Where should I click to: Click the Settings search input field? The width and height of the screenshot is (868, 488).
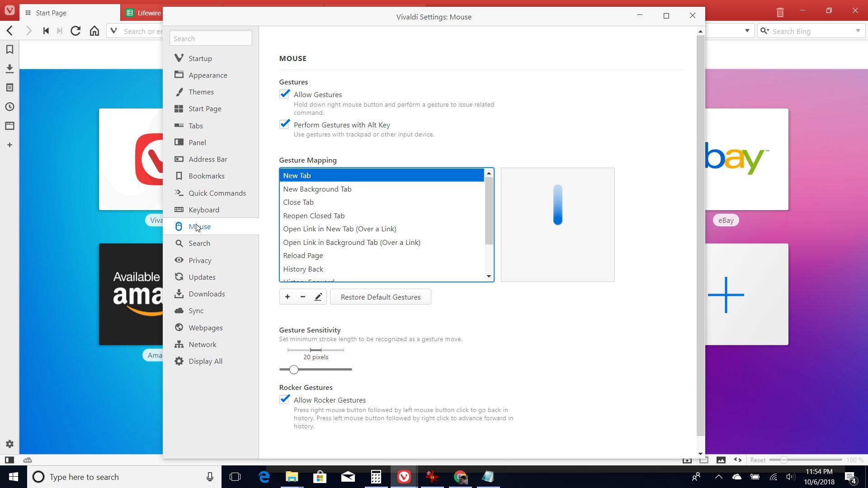coord(211,38)
